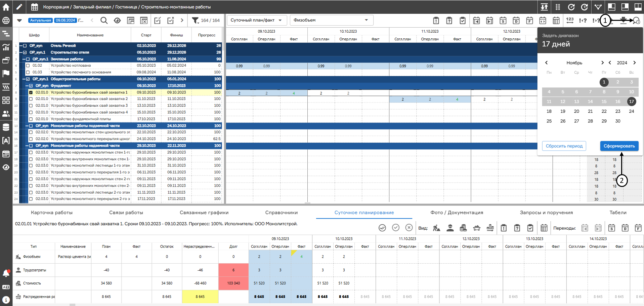Switch to Связанные графики tab

pos(204,213)
